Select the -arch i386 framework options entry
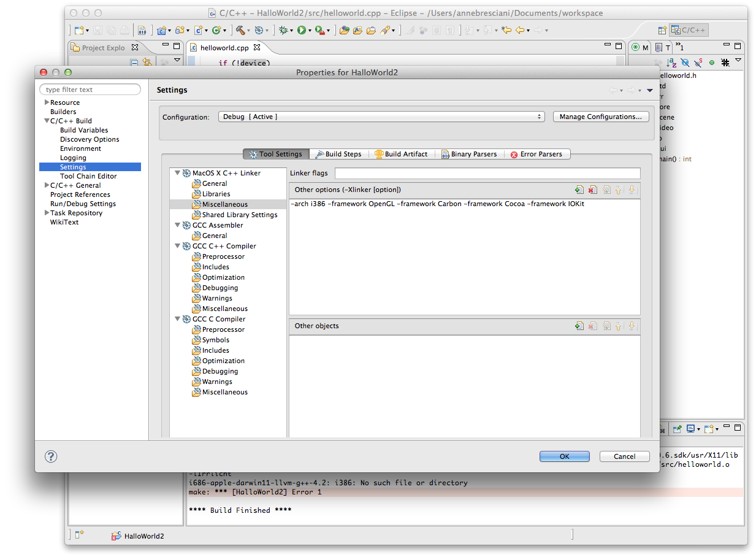 pos(438,204)
